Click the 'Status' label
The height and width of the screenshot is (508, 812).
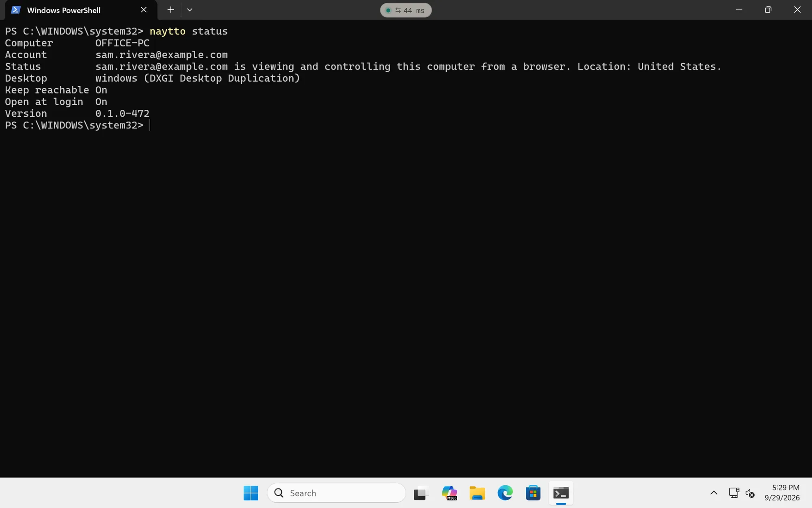[x=23, y=67]
